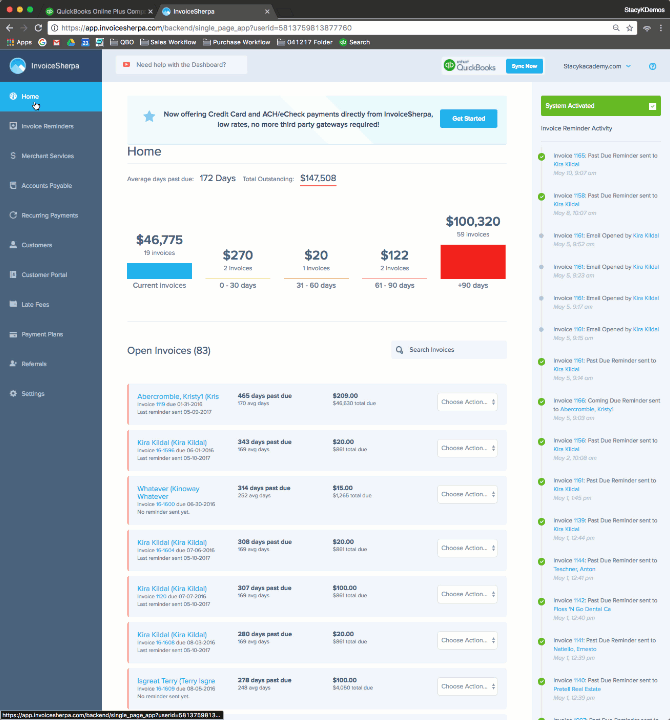Open Abercrombie, Kristy1 customer link
This screenshot has width=670, height=720.
point(178,396)
